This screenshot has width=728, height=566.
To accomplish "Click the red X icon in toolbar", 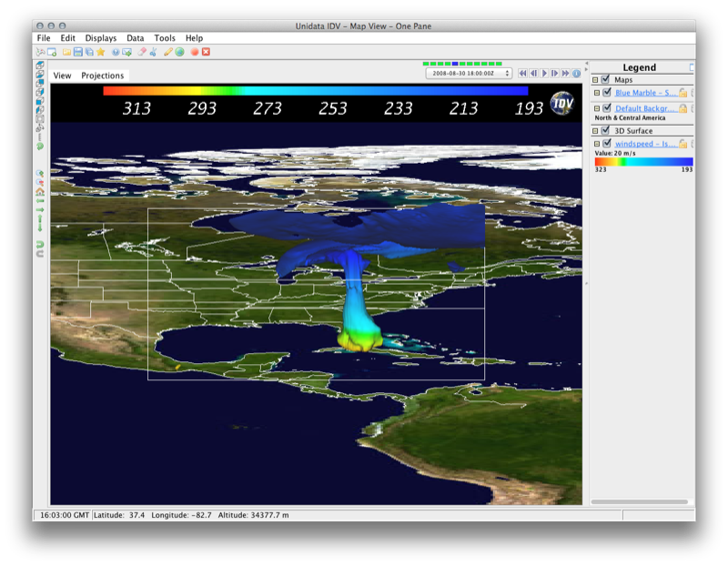I will point(206,52).
